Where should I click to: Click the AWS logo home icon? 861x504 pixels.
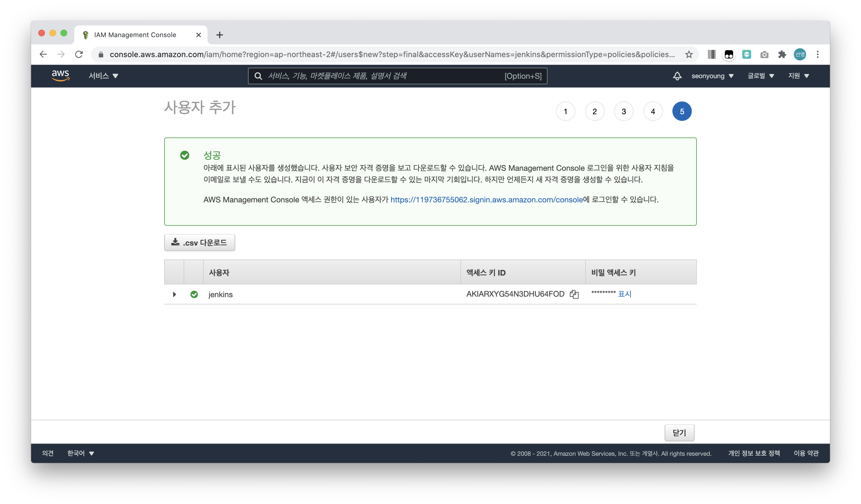point(60,75)
